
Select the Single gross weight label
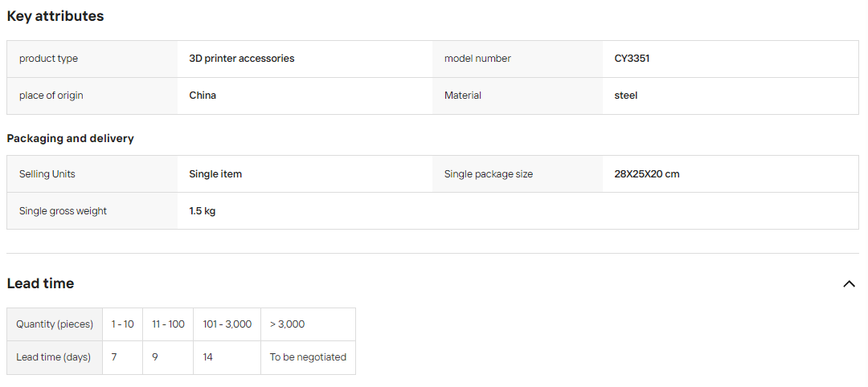point(63,211)
